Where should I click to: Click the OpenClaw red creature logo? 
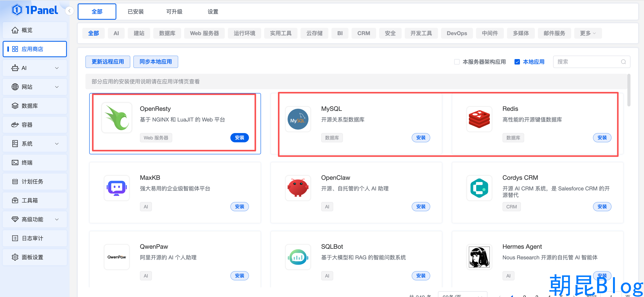[298, 188]
